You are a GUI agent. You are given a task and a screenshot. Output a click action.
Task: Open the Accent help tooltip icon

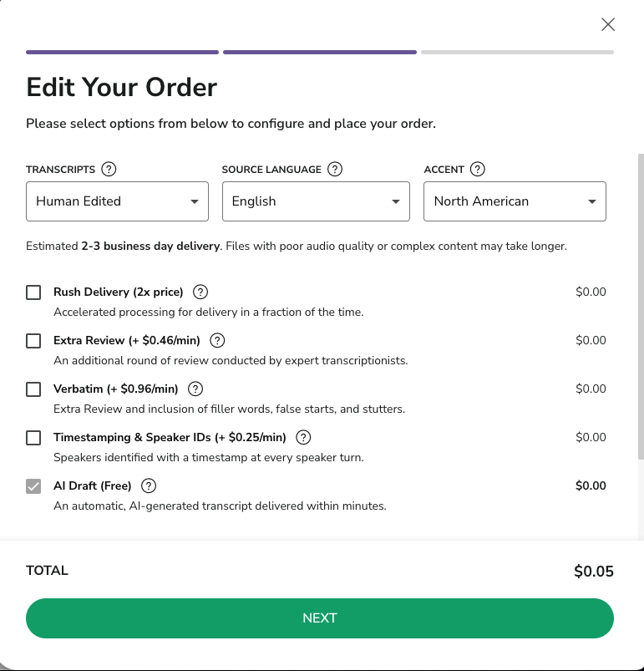pyautogui.click(x=478, y=169)
